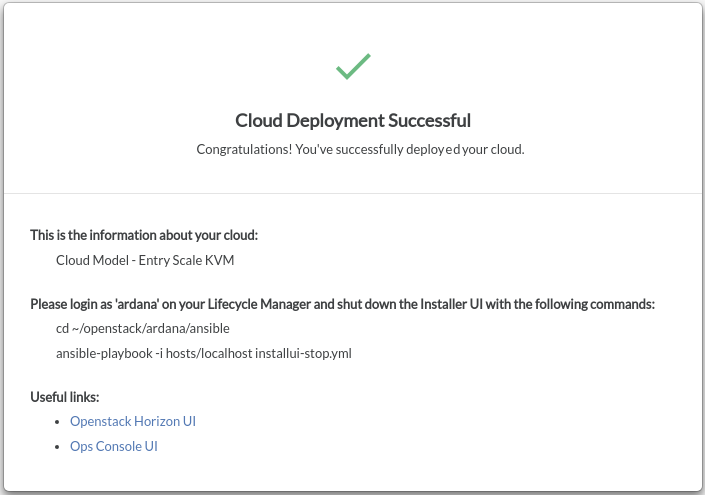The image size is (705, 495).
Task: Click the word 'Successful' in the heading
Action: [429, 121]
